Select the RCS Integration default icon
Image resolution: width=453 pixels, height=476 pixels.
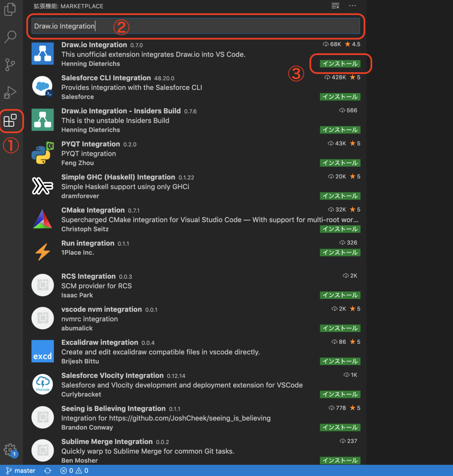pyautogui.click(x=42, y=285)
